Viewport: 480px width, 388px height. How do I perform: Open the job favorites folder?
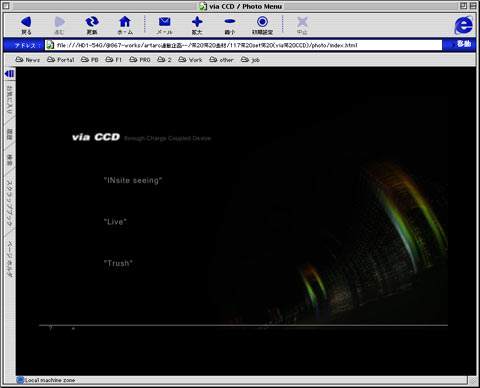point(250,60)
